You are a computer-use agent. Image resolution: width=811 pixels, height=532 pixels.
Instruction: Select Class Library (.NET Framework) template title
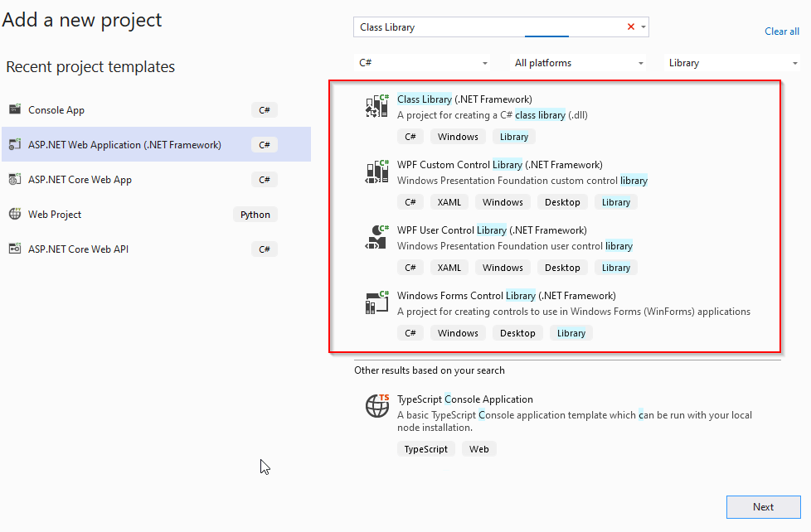(x=464, y=99)
